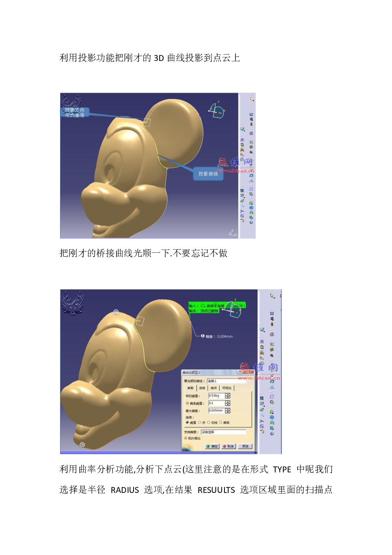This screenshot has height=555, width=392.
Task: Click the Select arrow tool in lower screenshot
Action: tap(272, 295)
